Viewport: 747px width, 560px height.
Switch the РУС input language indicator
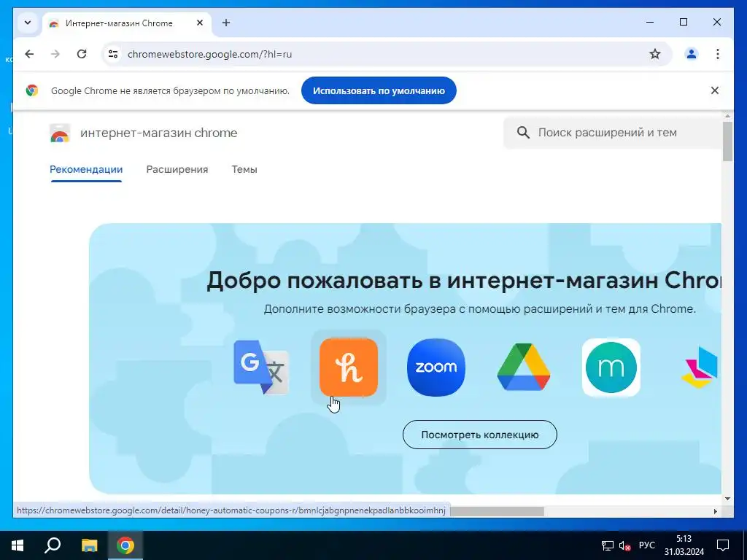tap(646, 545)
